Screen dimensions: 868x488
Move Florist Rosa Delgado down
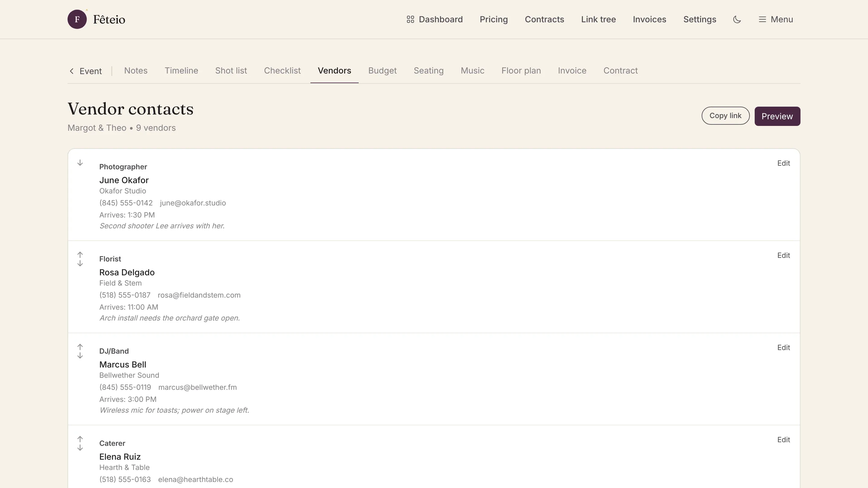(80, 263)
